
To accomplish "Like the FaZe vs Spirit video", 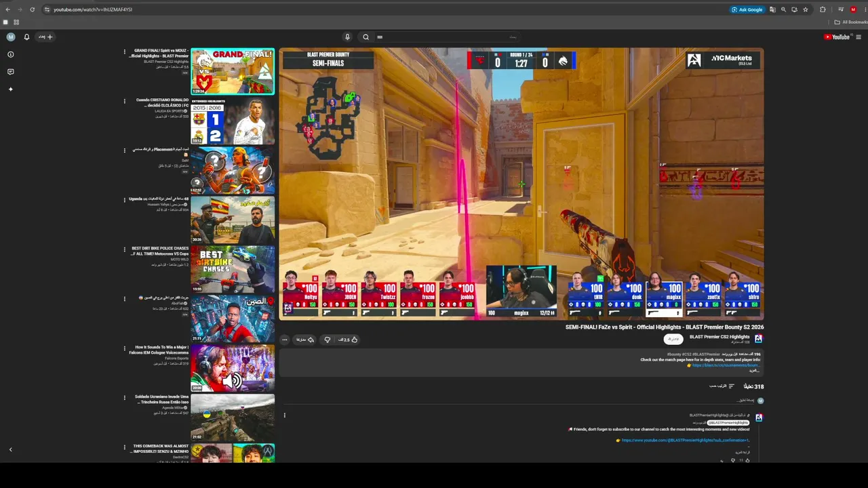I will (x=348, y=340).
